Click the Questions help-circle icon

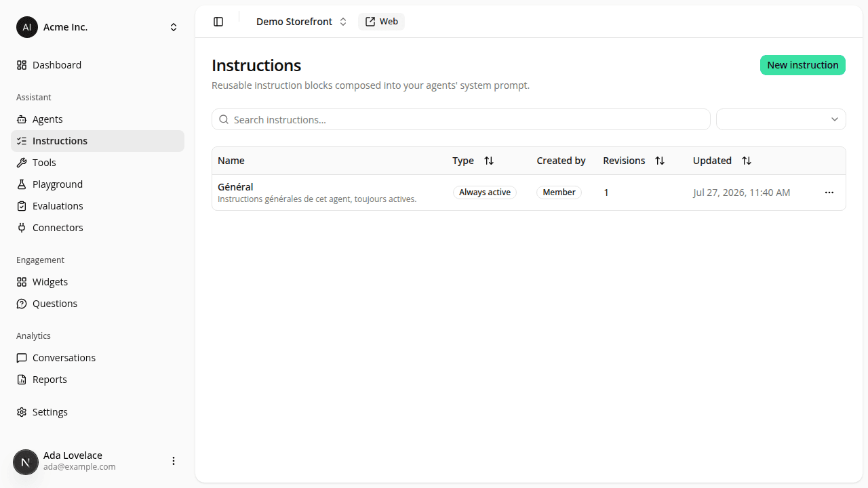[22, 304]
